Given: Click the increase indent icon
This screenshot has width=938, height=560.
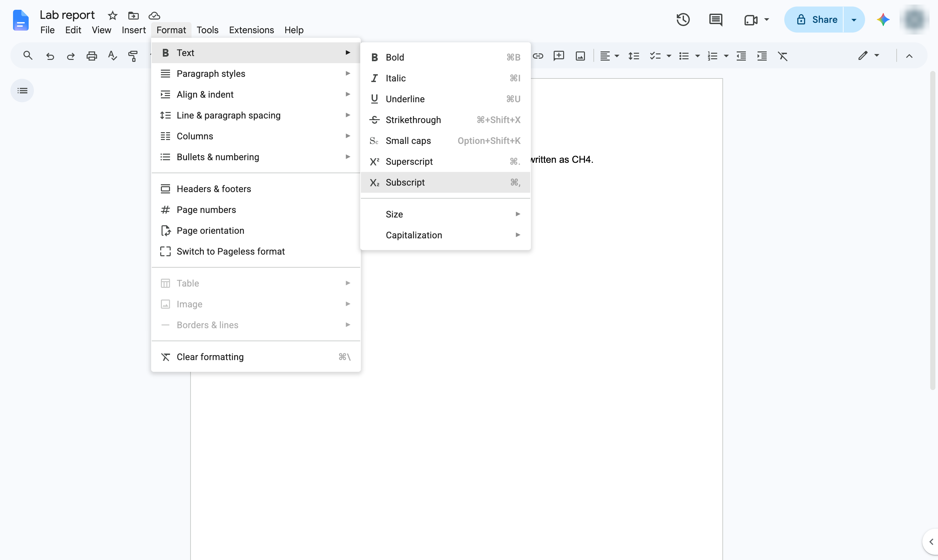Looking at the screenshot, I should click(x=762, y=56).
